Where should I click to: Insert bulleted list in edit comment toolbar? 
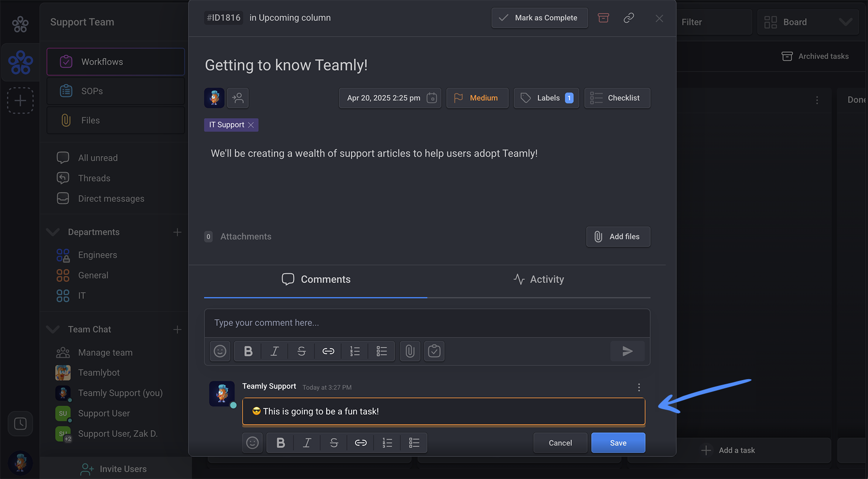point(414,443)
